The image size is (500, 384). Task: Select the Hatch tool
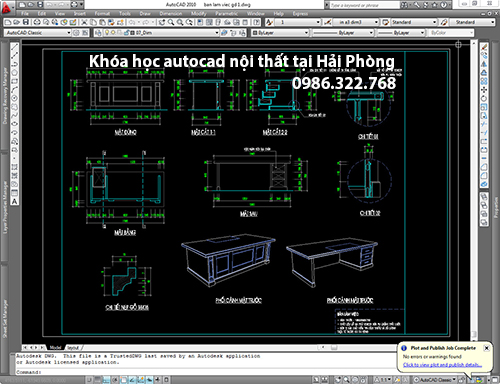15,167
